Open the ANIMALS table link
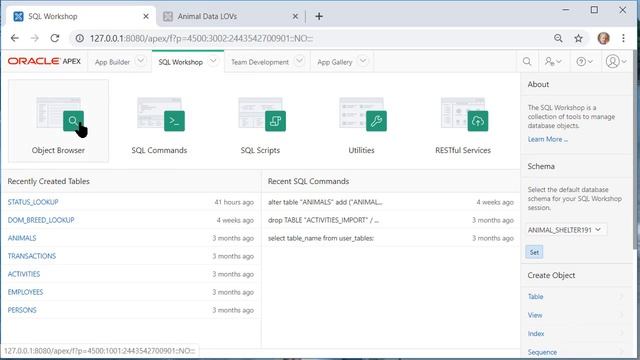The width and height of the screenshot is (640, 360). point(22,238)
